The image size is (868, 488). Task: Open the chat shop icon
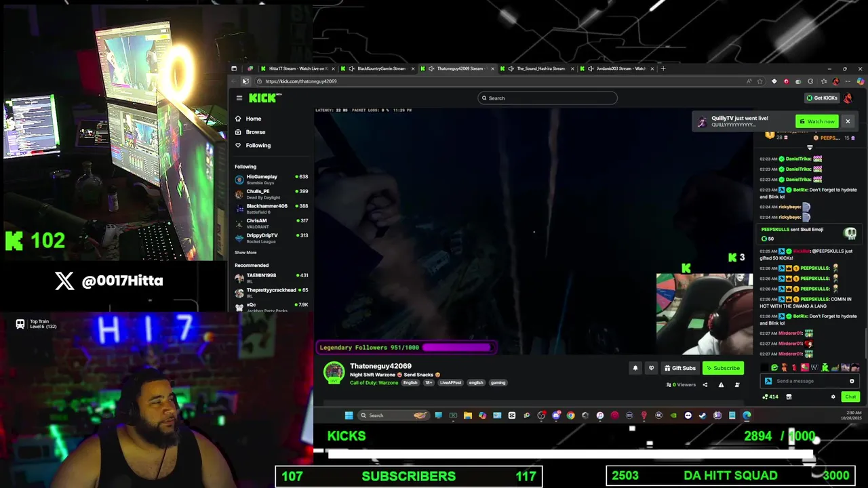click(x=789, y=397)
